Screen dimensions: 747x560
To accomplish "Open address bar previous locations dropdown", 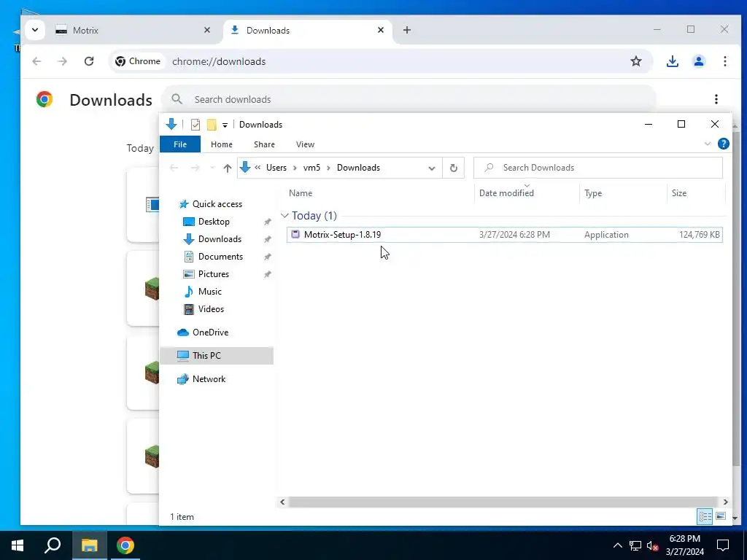I will tap(432, 168).
